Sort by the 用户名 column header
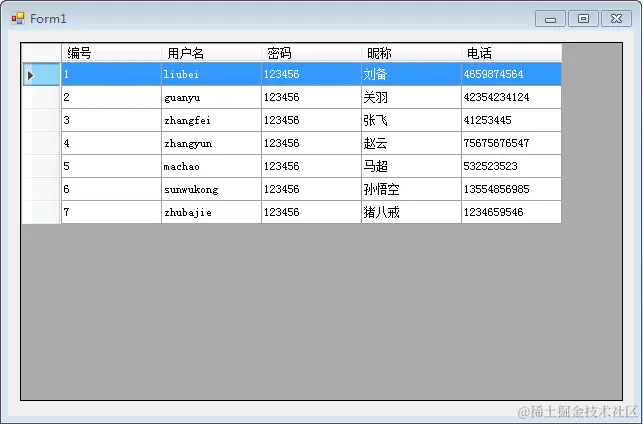The image size is (643, 424). [x=211, y=53]
